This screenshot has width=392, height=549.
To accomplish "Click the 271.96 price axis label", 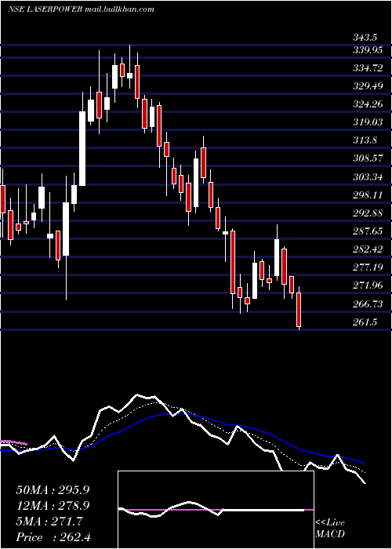I will pos(368,285).
